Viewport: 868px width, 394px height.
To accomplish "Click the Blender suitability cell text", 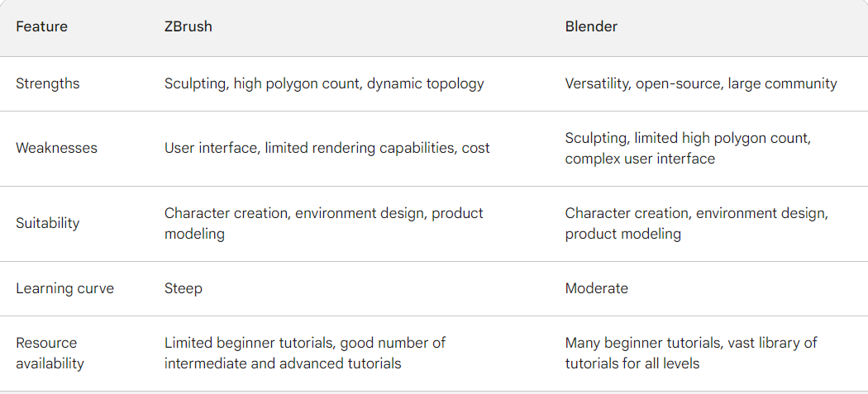I will click(x=696, y=223).
